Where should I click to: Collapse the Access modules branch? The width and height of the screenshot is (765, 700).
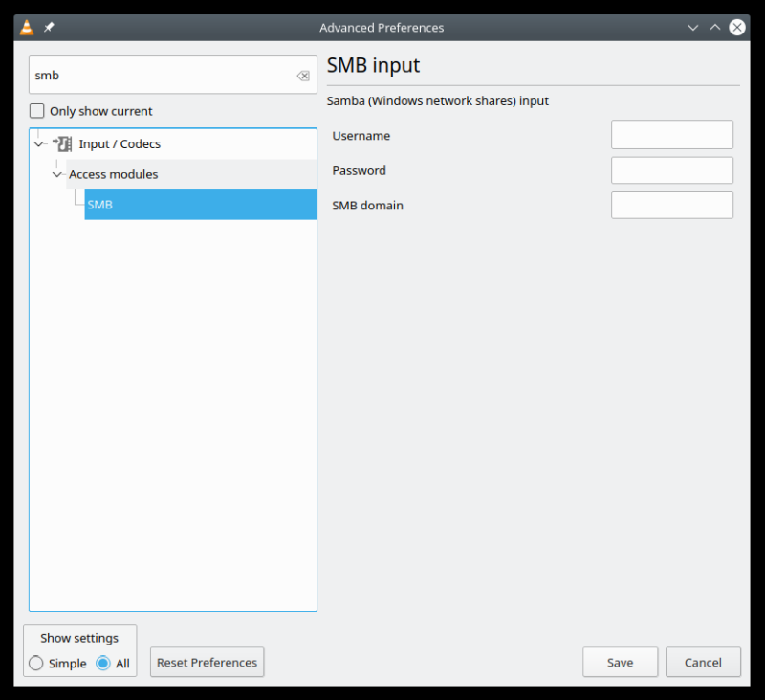click(56, 174)
